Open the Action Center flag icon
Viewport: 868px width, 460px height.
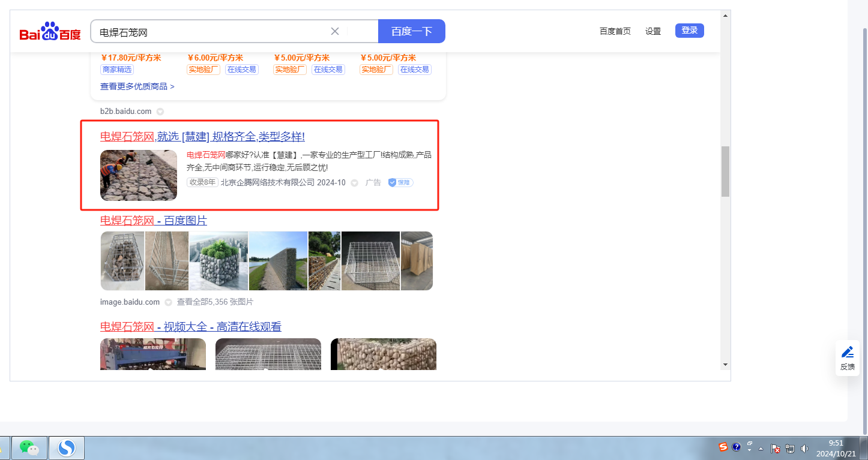(x=776, y=448)
